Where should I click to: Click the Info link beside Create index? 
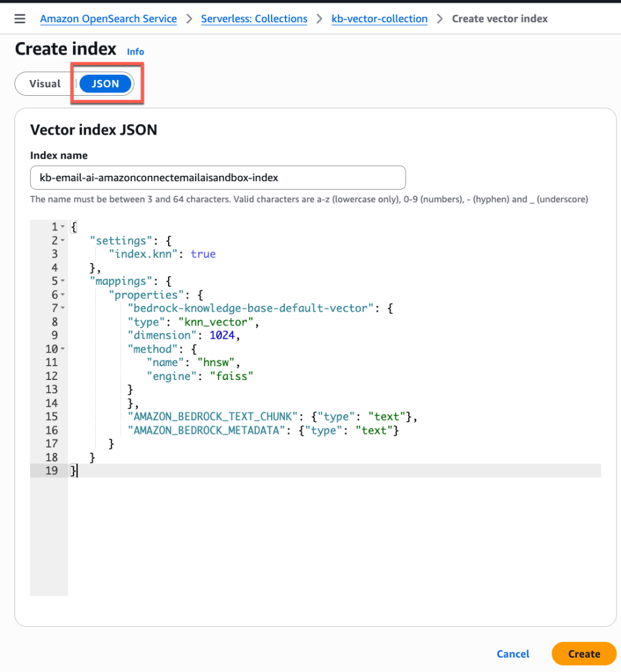(135, 51)
